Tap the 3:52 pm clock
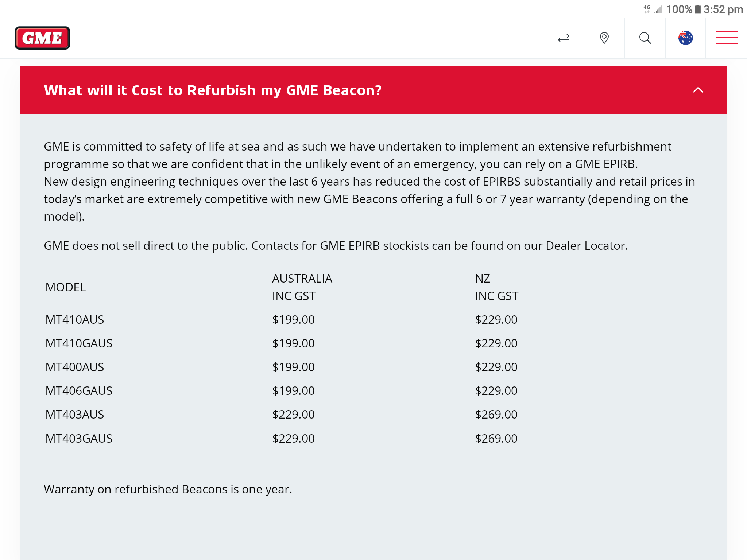The height and width of the screenshot is (560, 747). (723, 9)
